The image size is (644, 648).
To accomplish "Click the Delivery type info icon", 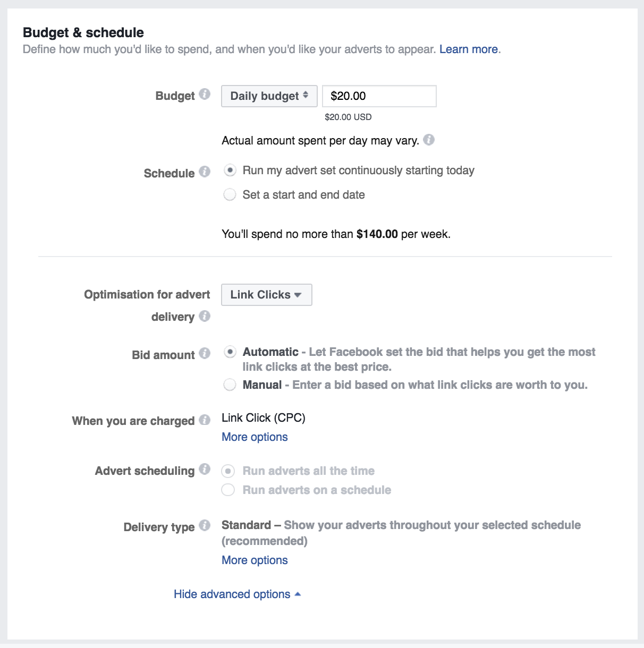I will (205, 526).
